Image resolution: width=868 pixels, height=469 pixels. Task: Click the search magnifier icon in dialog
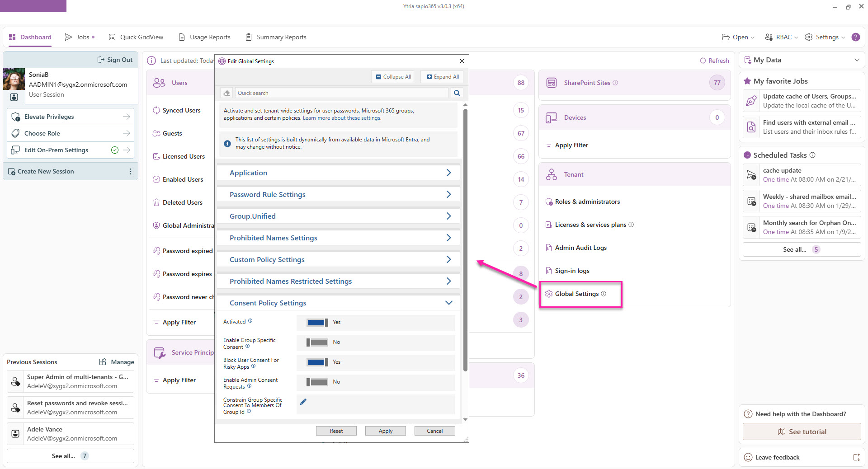457,93
